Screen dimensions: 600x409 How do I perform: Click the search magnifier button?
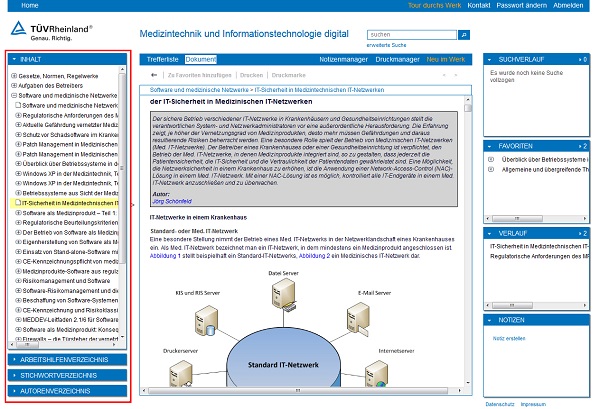pos(464,35)
